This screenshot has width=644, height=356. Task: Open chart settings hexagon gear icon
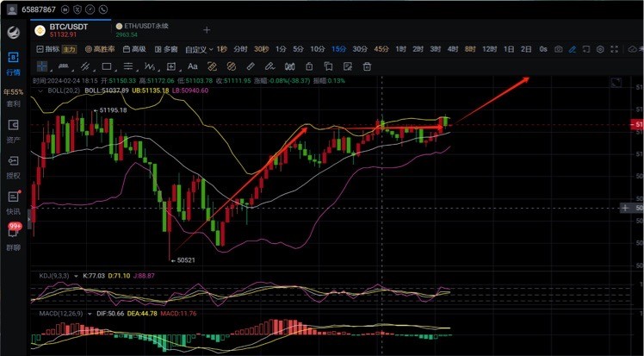(x=600, y=49)
